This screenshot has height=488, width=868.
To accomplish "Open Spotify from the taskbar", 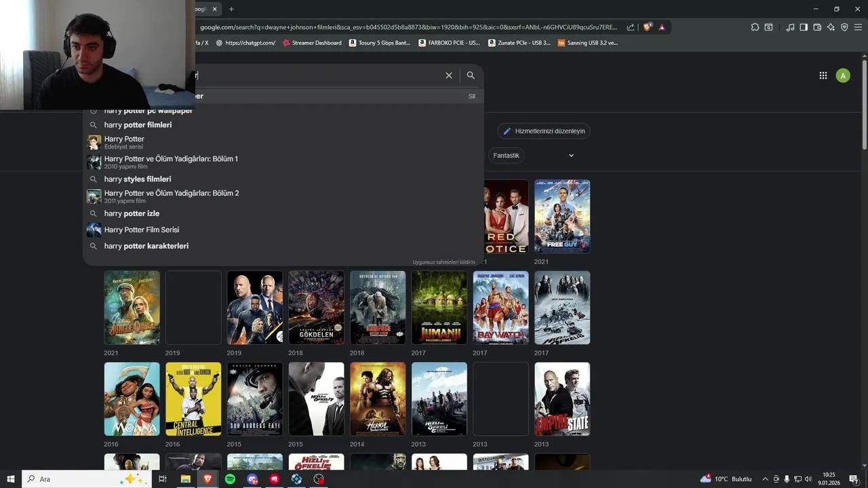I will click(230, 479).
